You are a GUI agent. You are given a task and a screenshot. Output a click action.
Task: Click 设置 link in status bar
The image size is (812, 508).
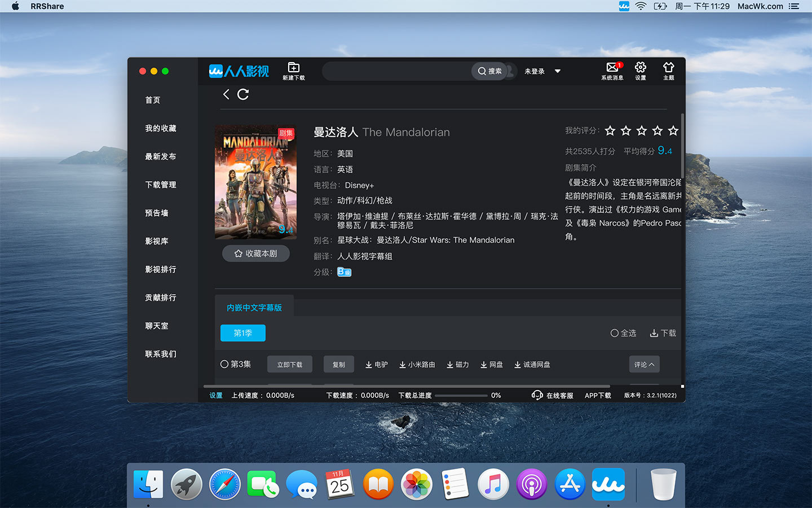216,395
